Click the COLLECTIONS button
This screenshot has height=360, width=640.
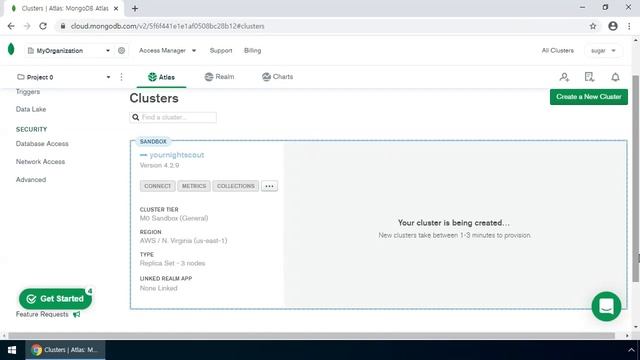click(236, 186)
